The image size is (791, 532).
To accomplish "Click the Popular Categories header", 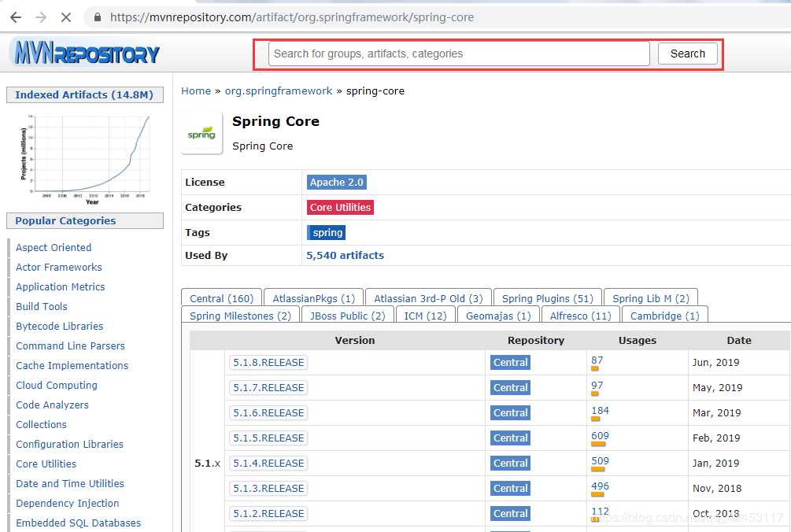I will click(x=85, y=221).
